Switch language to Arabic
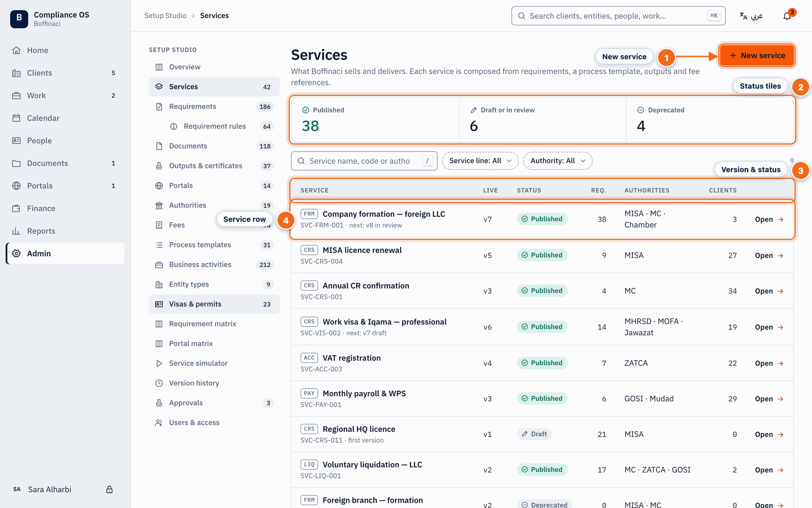The height and width of the screenshot is (508, 812). click(x=751, y=16)
